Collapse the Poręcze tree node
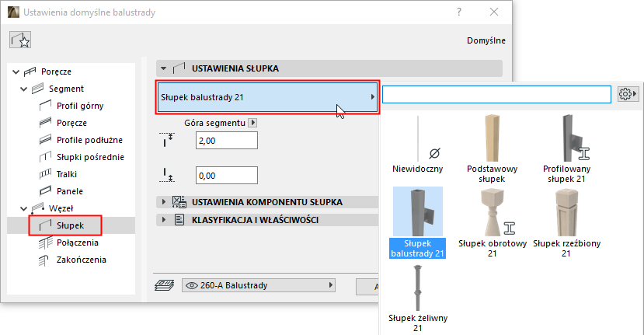 tap(16, 72)
